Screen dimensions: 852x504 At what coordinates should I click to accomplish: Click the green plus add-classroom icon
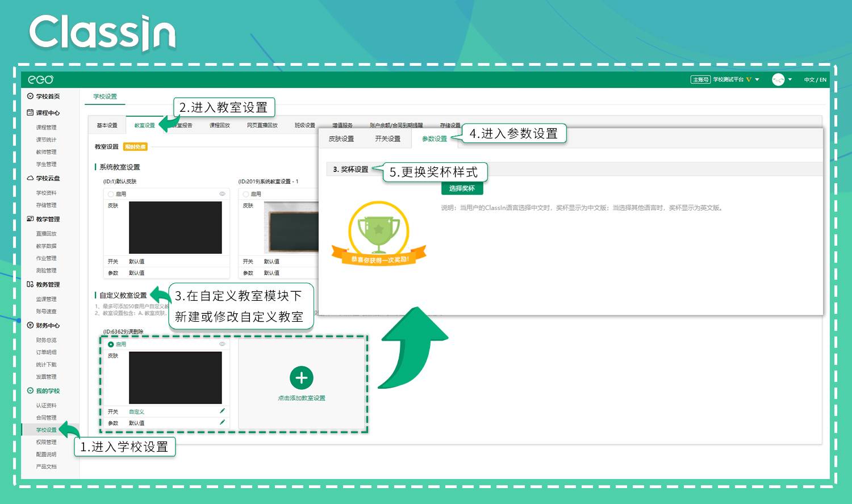(302, 378)
